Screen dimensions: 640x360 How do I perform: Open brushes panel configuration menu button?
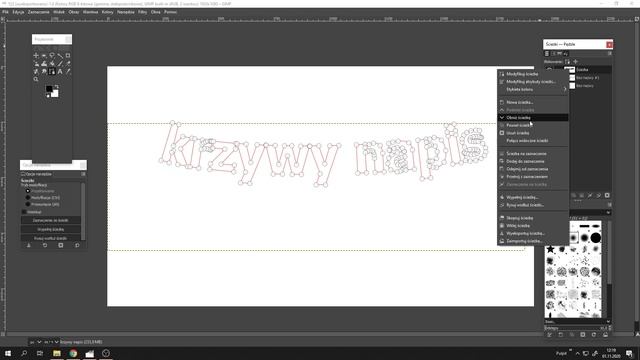pyautogui.click(x=610, y=204)
